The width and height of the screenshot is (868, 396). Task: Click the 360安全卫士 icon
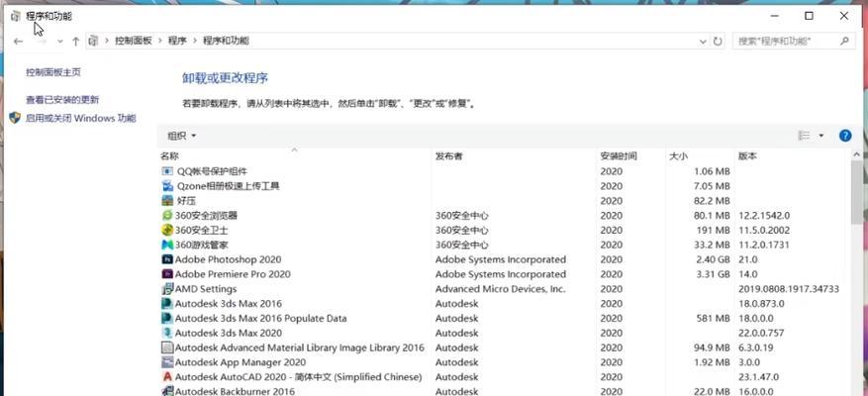coord(167,230)
